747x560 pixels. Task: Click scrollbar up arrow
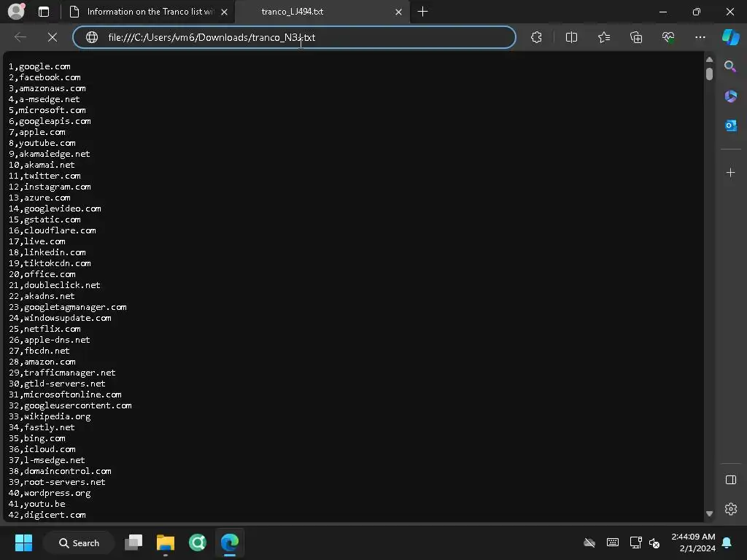point(709,60)
